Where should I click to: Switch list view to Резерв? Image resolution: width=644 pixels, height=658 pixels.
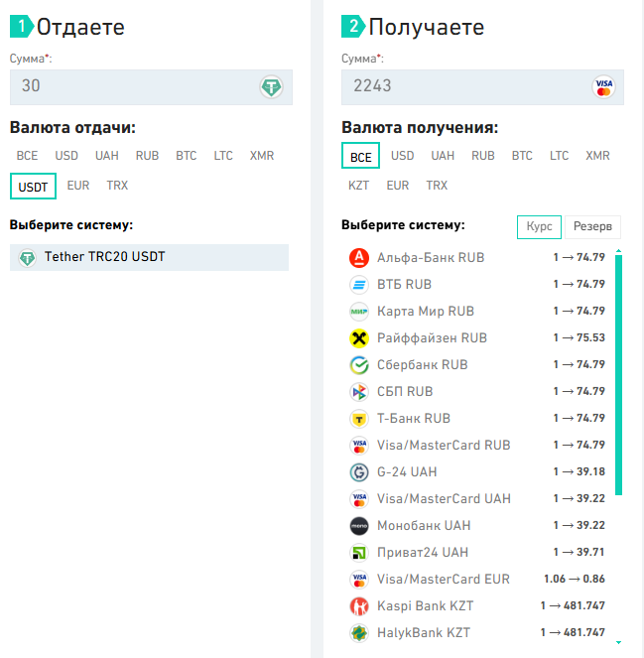point(592,227)
